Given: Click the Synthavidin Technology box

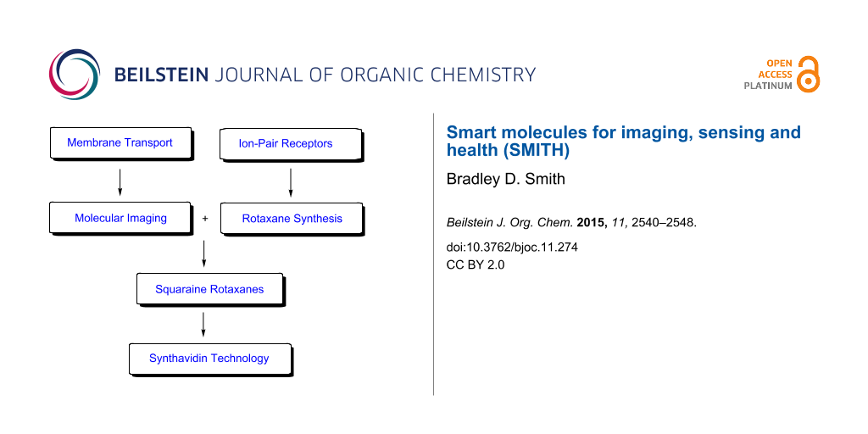Looking at the screenshot, I should pyautogui.click(x=209, y=359).
